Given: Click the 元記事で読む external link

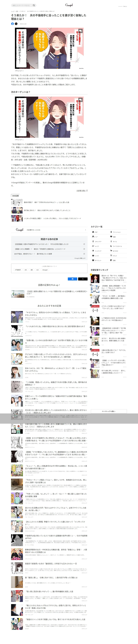Looking at the screenshot, I should pos(82,191).
